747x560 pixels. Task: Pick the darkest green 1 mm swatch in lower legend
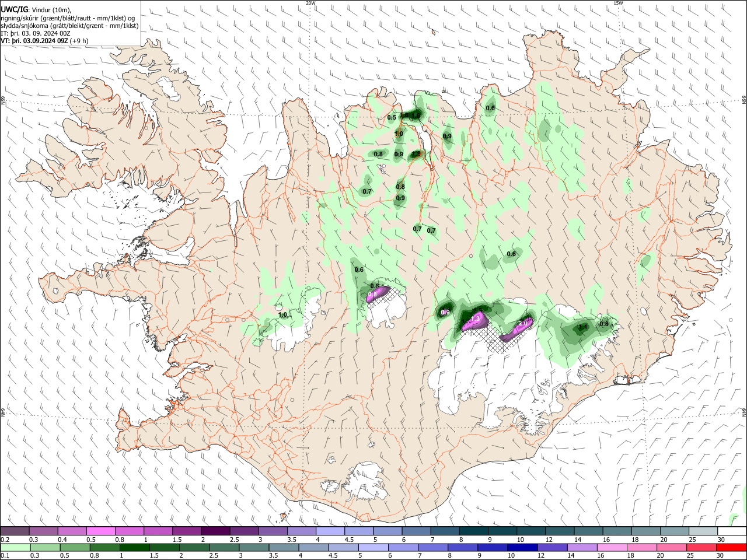coord(135,547)
